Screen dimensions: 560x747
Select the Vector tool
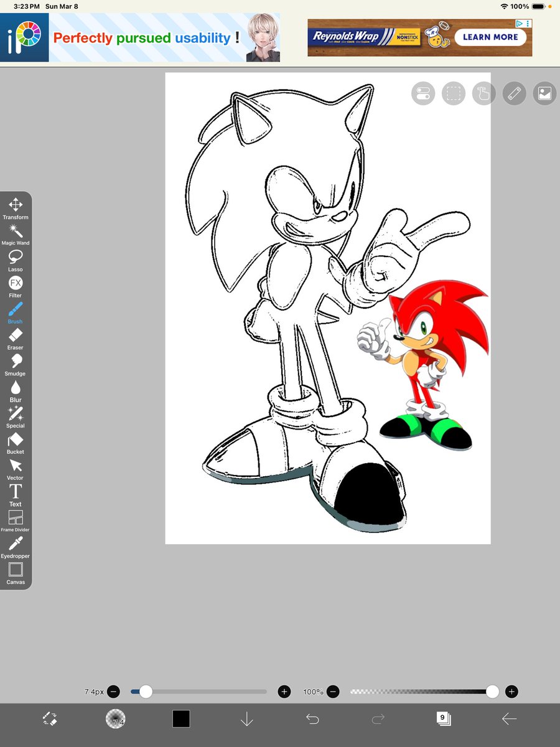[x=16, y=470]
